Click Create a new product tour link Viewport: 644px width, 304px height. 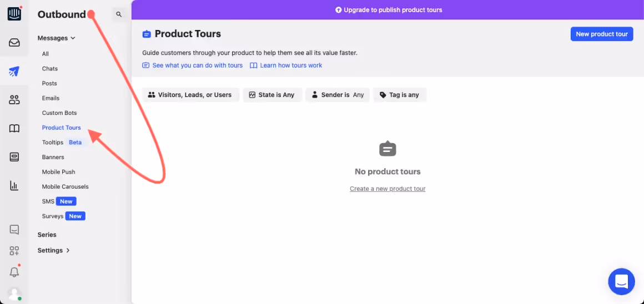pyautogui.click(x=388, y=189)
